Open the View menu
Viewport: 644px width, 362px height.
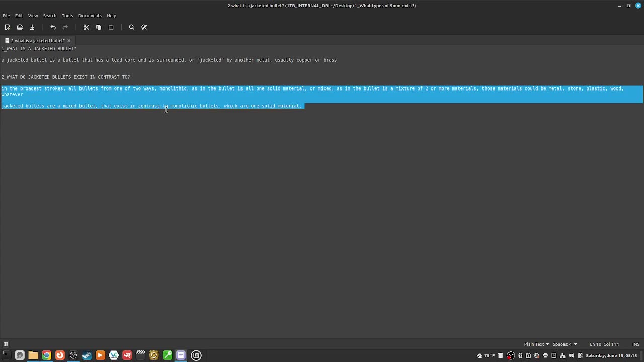(x=33, y=16)
